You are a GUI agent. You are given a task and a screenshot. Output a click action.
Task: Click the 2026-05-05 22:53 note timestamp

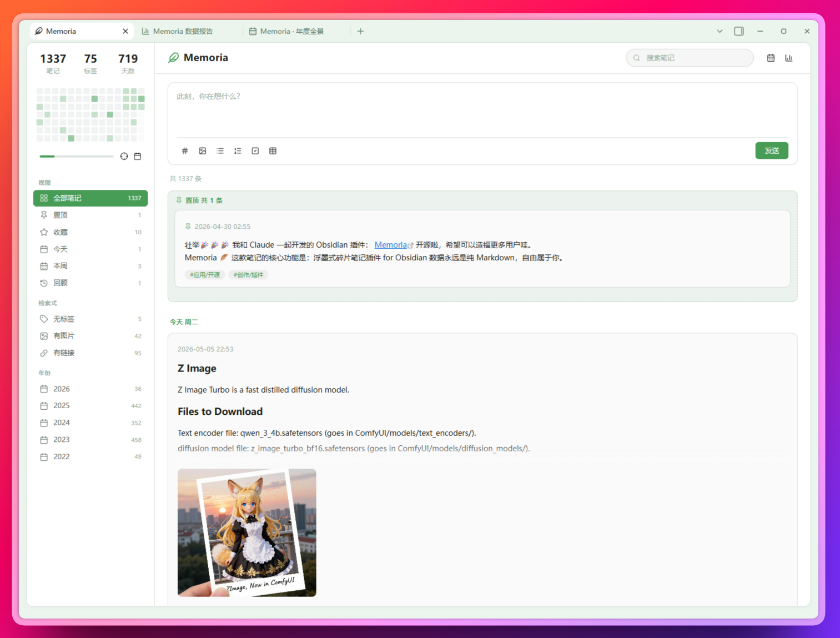(205, 349)
